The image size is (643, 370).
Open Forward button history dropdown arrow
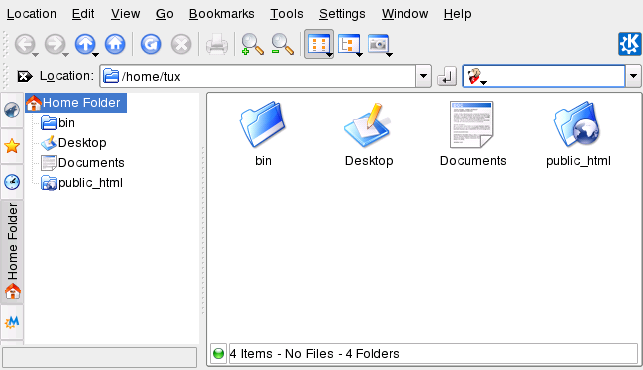tap(65, 55)
